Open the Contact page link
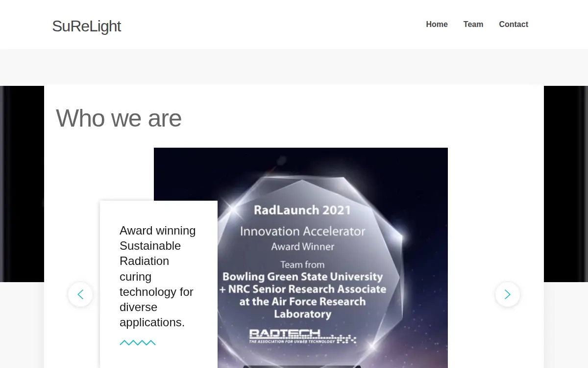Screen dimensions: 588x368 pyautogui.click(x=514, y=25)
